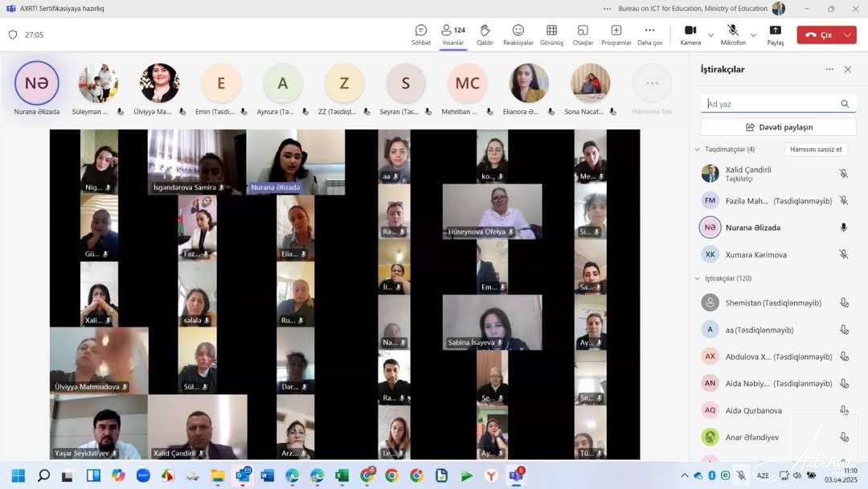Open Daha çox more options

[x=649, y=34]
